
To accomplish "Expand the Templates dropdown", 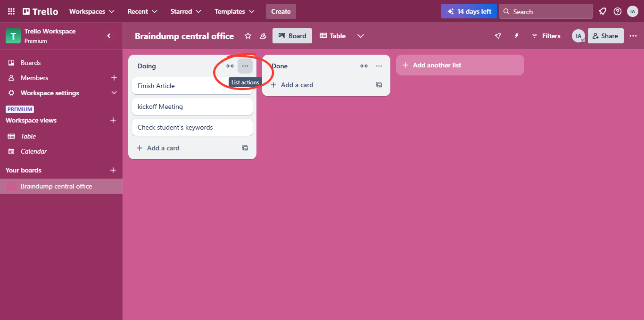I will click(234, 11).
